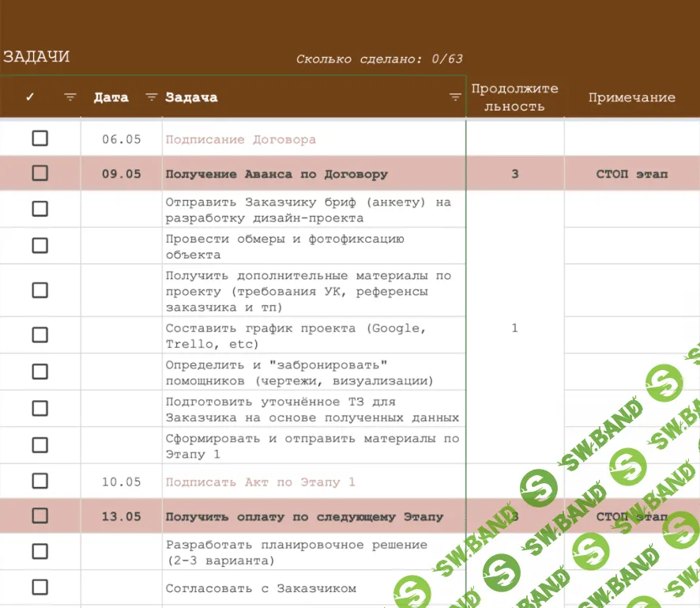
Task: Tick checkbox for Подписание Договора
Action: click(40, 138)
